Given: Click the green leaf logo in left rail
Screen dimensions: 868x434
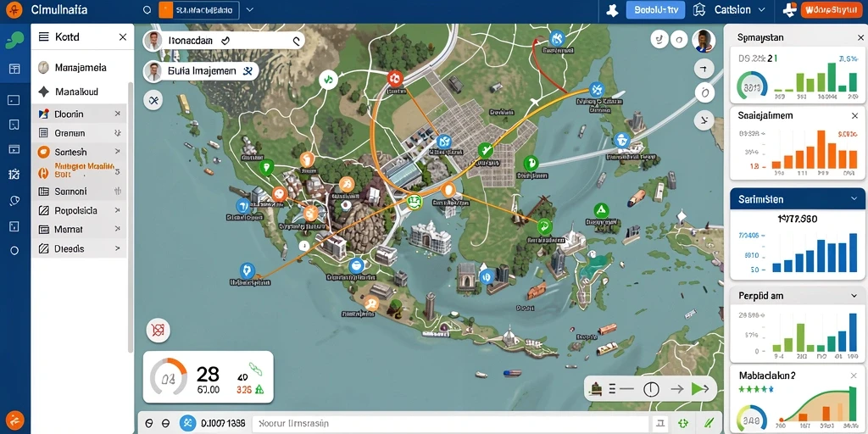Looking at the screenshot, I should click(x=15, y=40).
